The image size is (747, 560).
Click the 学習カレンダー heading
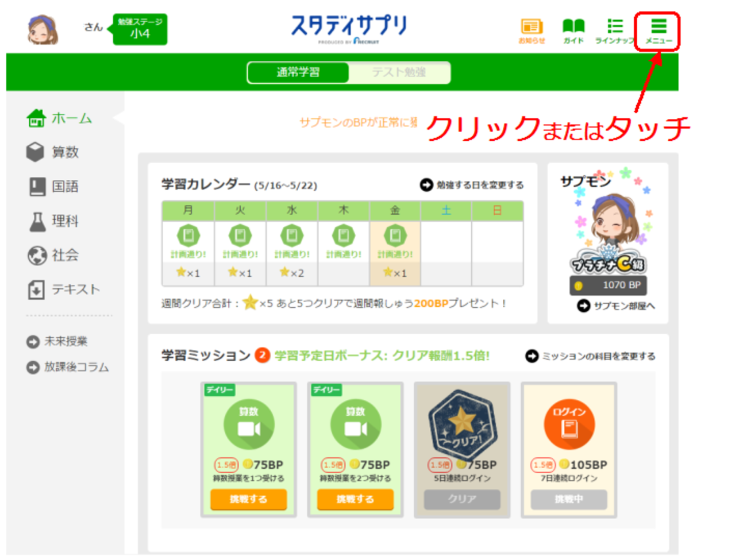click(206, 184)
